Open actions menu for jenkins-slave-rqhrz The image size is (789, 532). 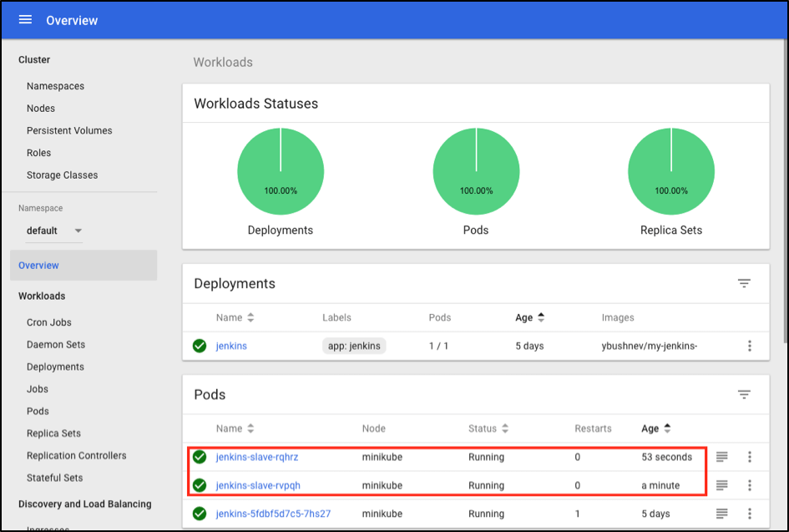coord(749,457)
